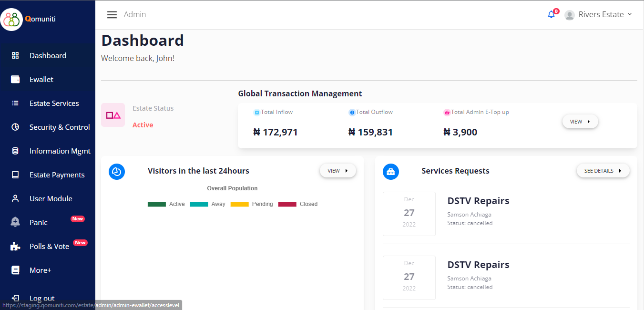644x310 pixels.
Task: Go to Security & Control
Action: (x=60, y=127)
